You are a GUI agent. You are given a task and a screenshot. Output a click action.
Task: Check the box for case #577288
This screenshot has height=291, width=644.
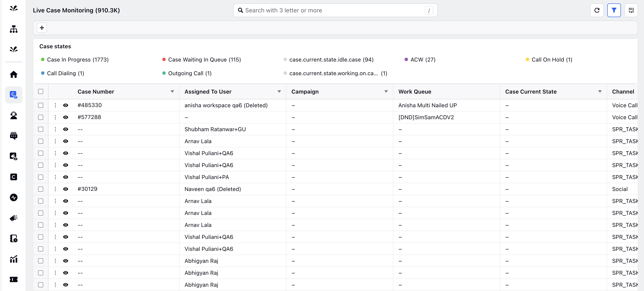click(40, 117)
